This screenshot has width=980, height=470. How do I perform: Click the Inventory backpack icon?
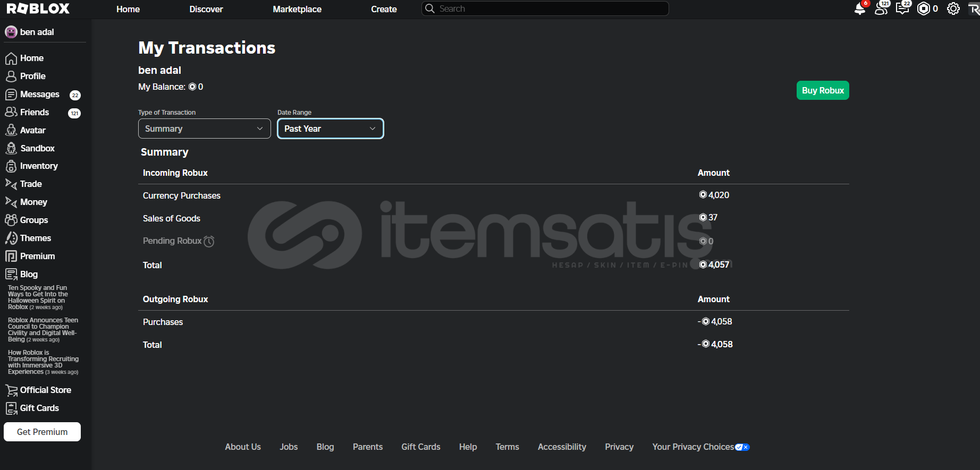click(11, 166)
